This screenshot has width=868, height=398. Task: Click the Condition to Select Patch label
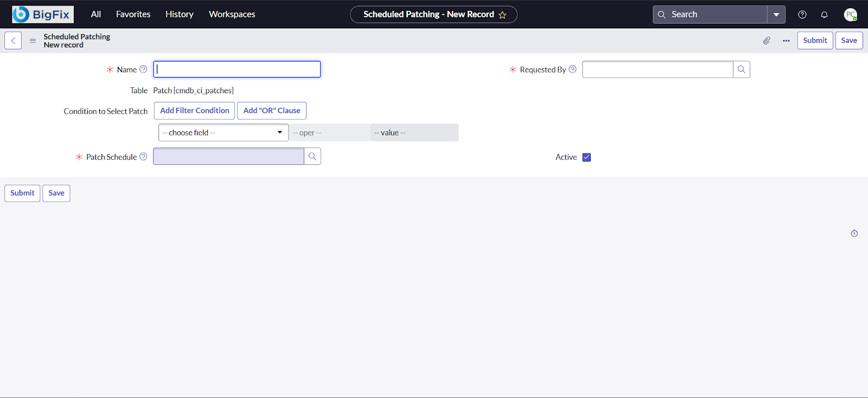pos(106,111)
